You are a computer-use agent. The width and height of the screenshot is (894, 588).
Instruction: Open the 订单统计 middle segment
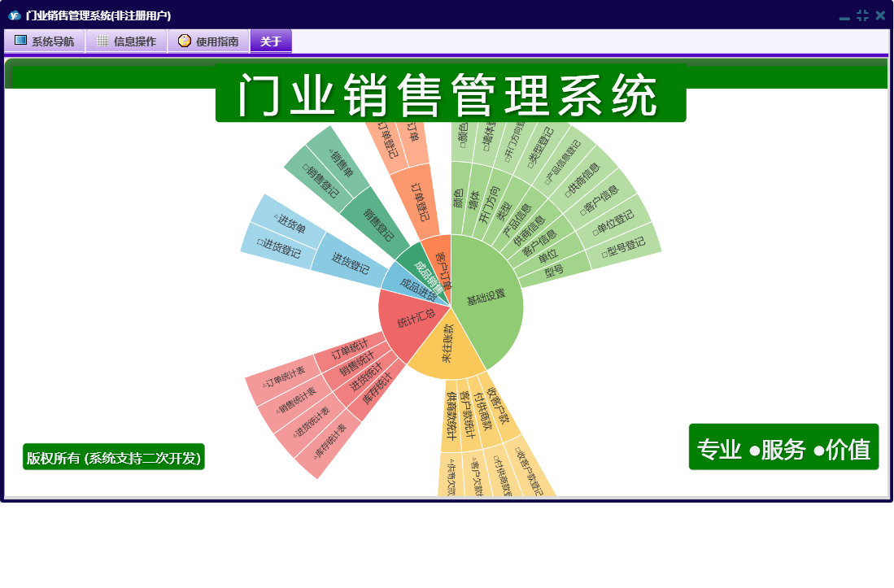coord(350,347)
